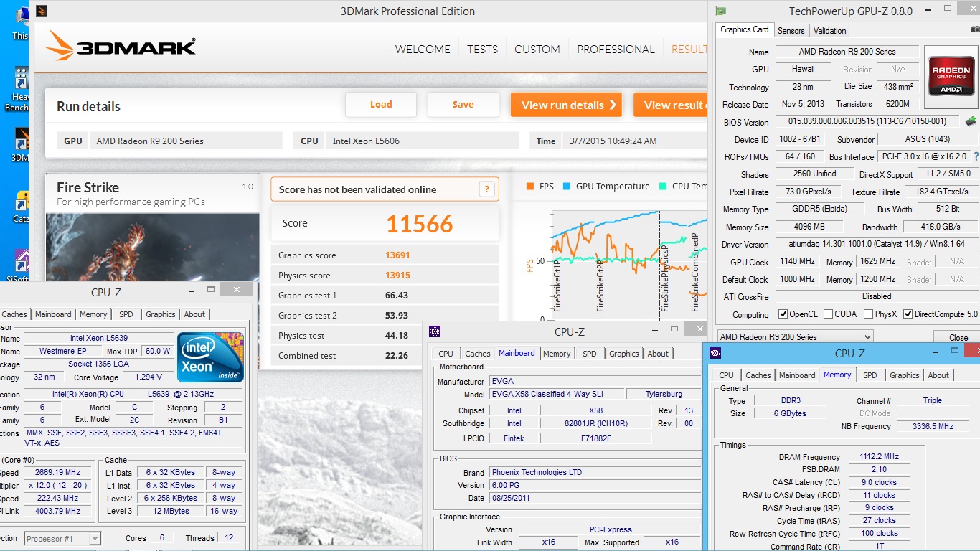
Task: Open SPD tab in CPU-Z Mainboard window
Action: (x=589, y=354)
